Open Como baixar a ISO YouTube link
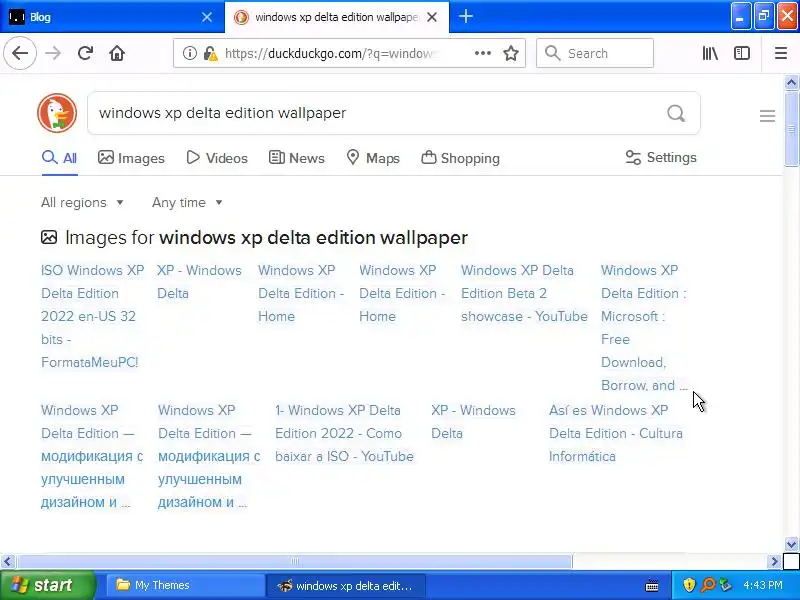 tap(344, 433)
